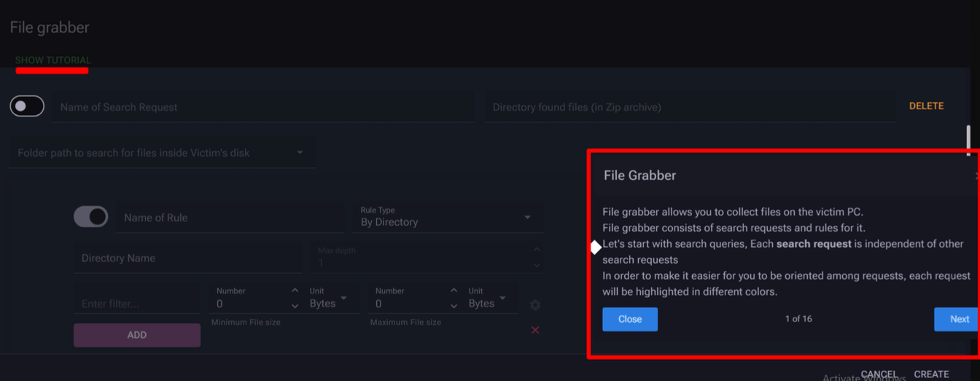Click the ADD button

click(x=137, y=335)
